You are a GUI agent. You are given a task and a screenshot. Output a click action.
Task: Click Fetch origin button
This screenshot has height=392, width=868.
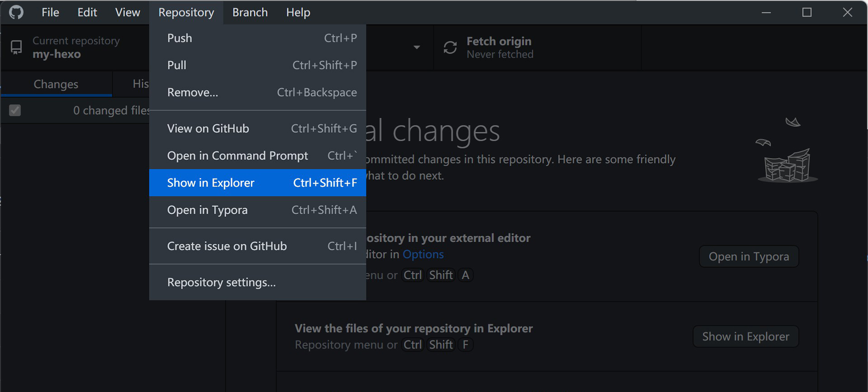pos(537,48)
